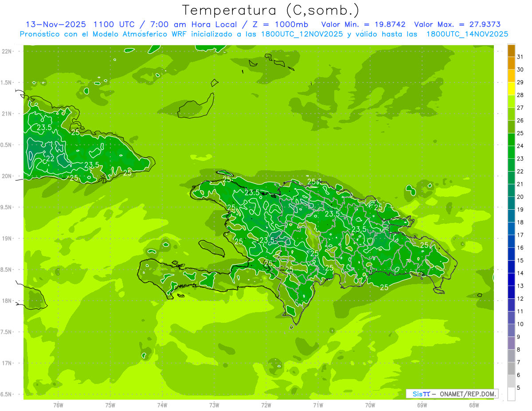Click the legend value "12"
This screenshot has width=532, height=411.
pos(520,299)
